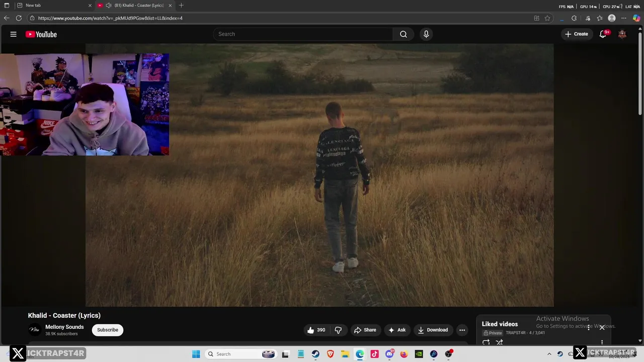Start voice search with microphone icon
644x362 pixels.
426,34
